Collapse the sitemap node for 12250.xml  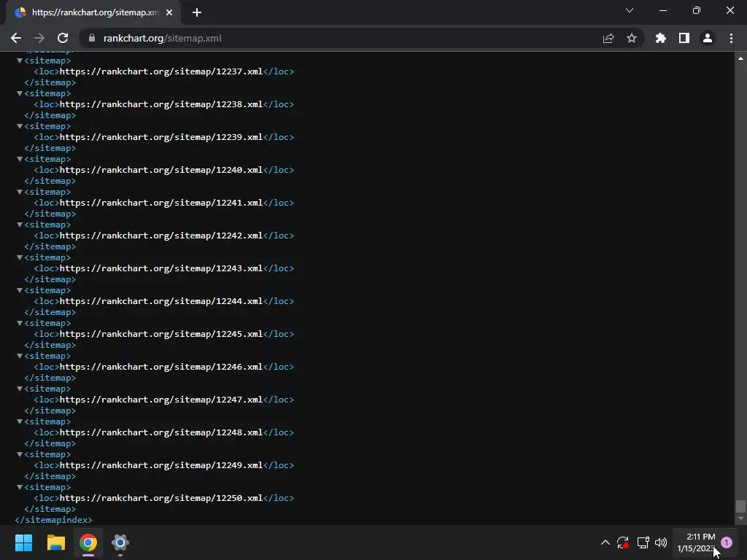point(20,488)
